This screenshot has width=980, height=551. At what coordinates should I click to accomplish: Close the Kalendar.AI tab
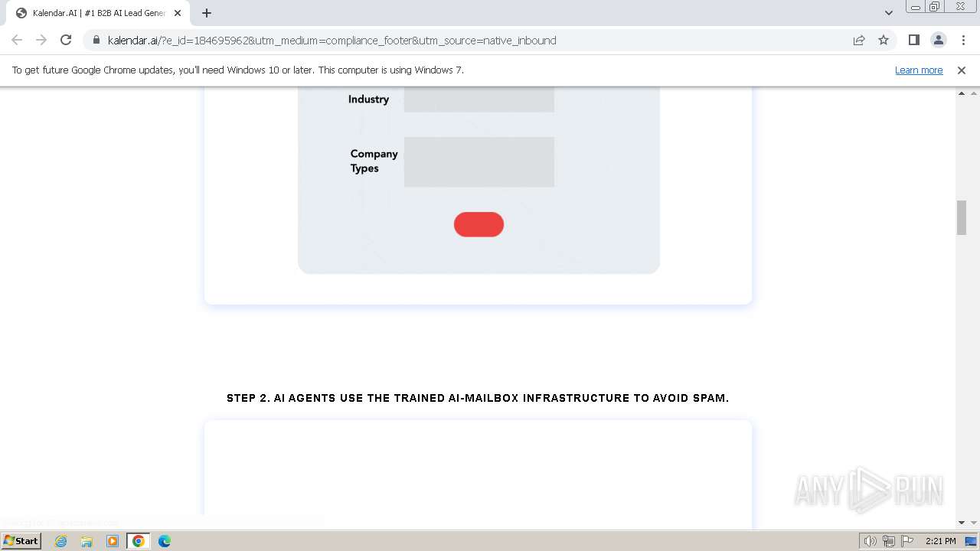click(x=178, y=13)
